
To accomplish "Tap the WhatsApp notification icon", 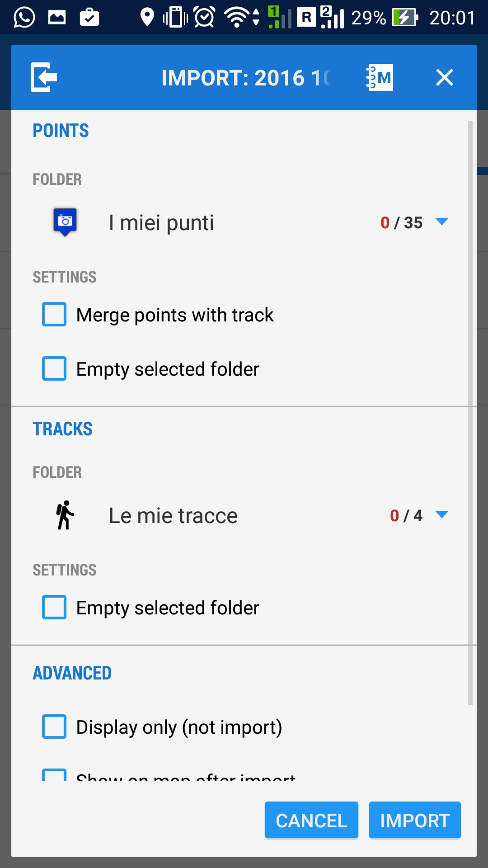I will click(x=24, y=18).
